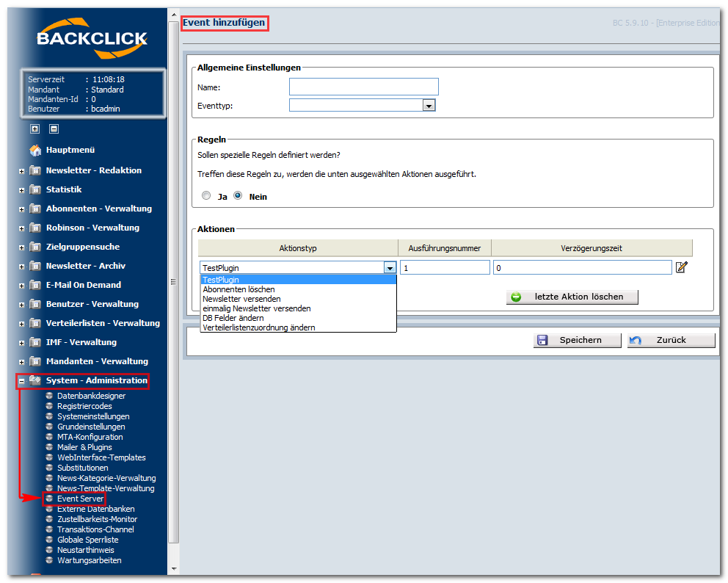Open Event Server in the sidebar
This screenshot has width=728, height=583.
80,499
